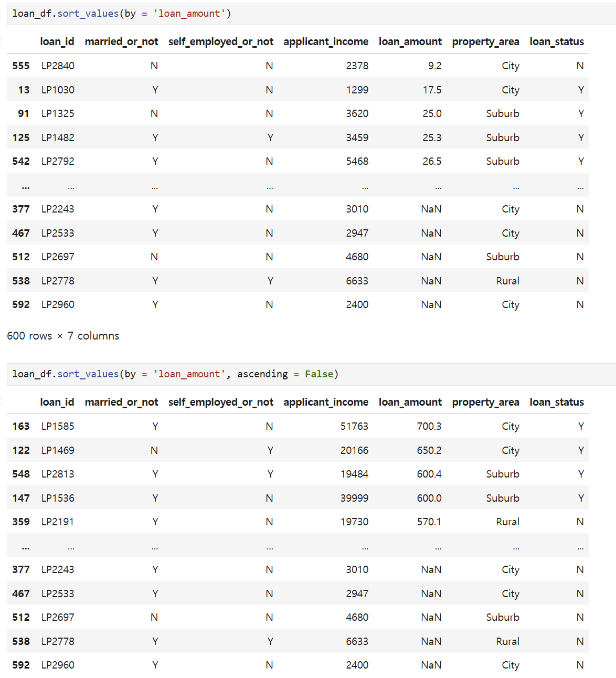Select loan amount 570.1

429,522
